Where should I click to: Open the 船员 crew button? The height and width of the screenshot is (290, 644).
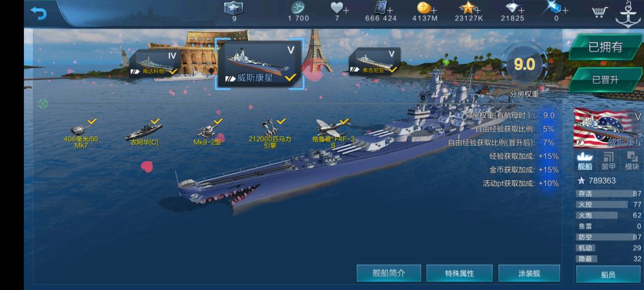[x=608, y=274]
